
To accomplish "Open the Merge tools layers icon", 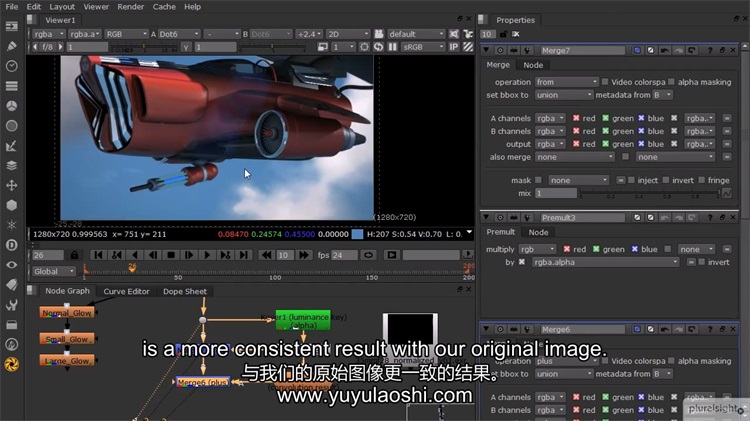I will [11, 166].
